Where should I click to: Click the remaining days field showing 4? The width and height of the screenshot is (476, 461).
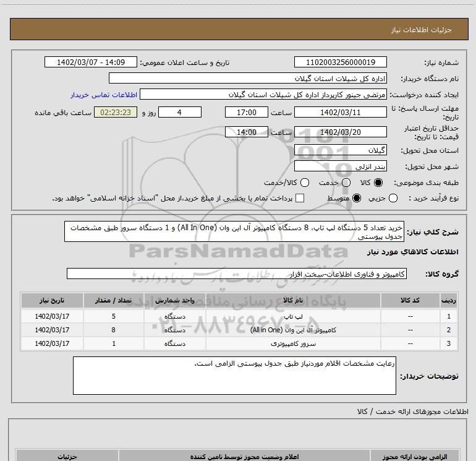180,112
